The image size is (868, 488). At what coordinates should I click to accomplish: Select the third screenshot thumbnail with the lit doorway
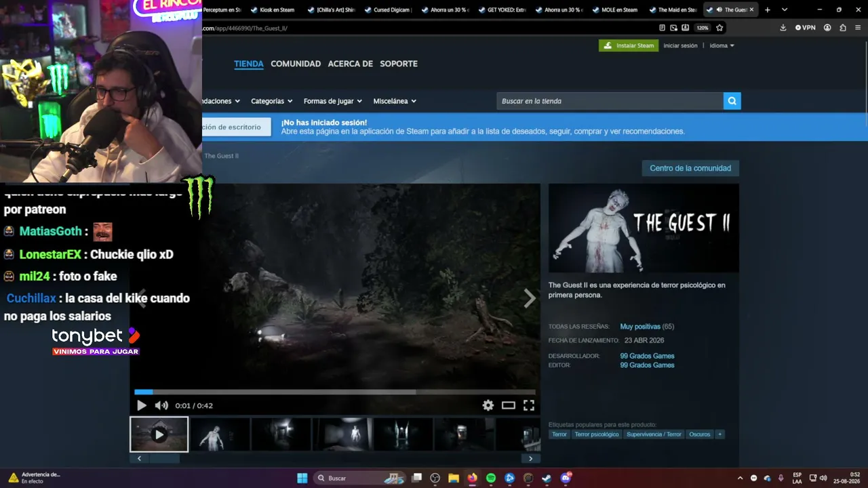coord(281,434)
